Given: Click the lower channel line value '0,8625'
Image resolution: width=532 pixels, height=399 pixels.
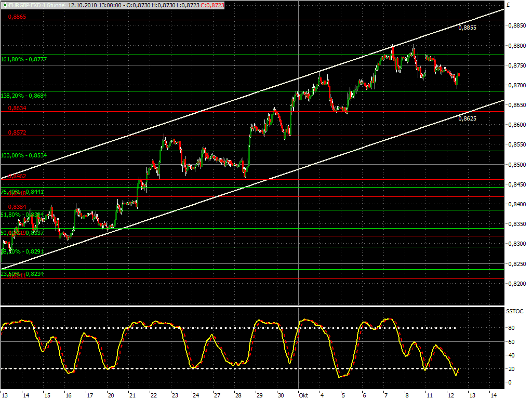Looking at the screenshot, I should tap(467, 118).
